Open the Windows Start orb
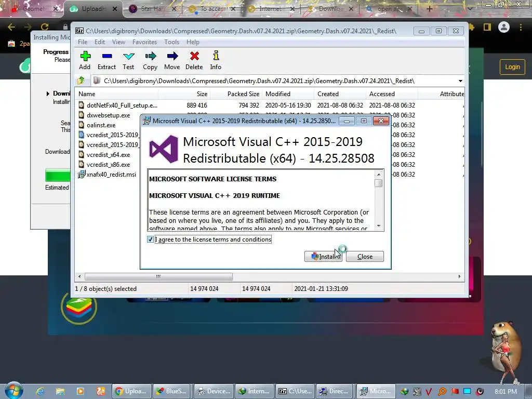 pos(14,390)
